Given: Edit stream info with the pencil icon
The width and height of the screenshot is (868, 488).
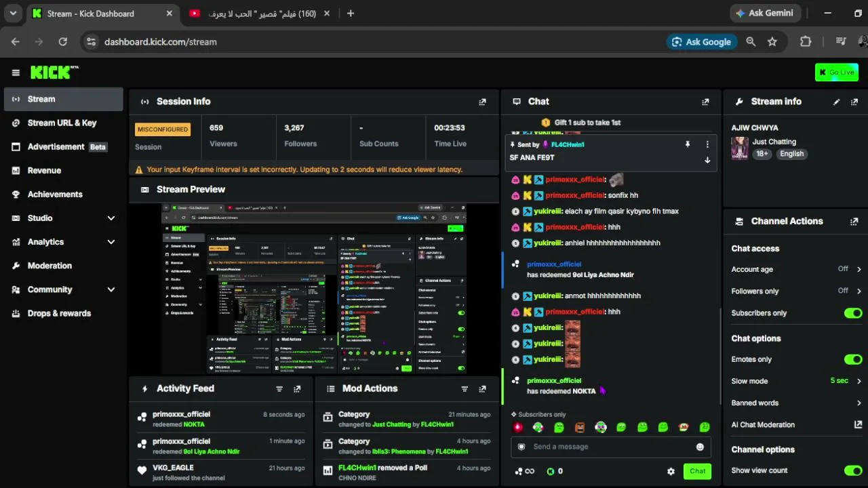Looking at the screenshot, I should pyautogui.click(x=836, y=102).
